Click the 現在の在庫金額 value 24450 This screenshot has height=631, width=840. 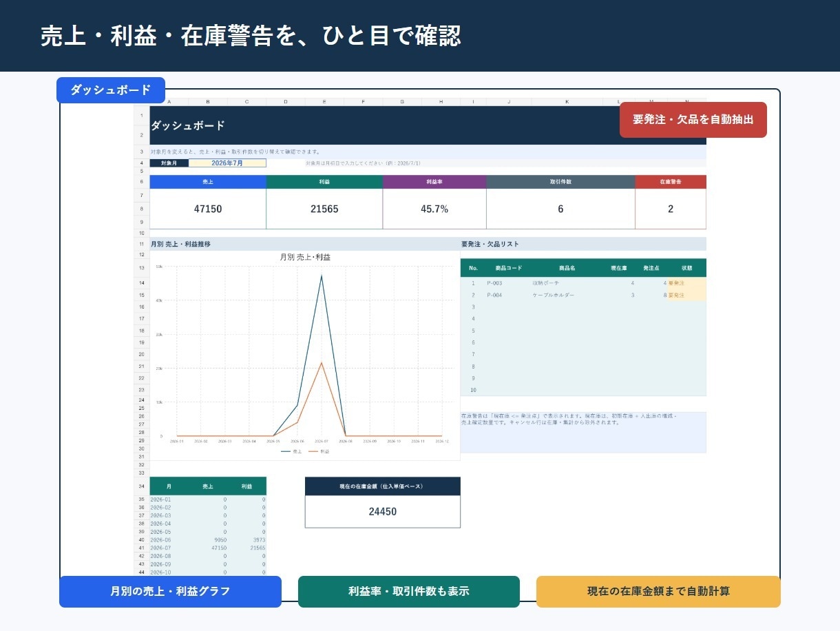(383, 512)
